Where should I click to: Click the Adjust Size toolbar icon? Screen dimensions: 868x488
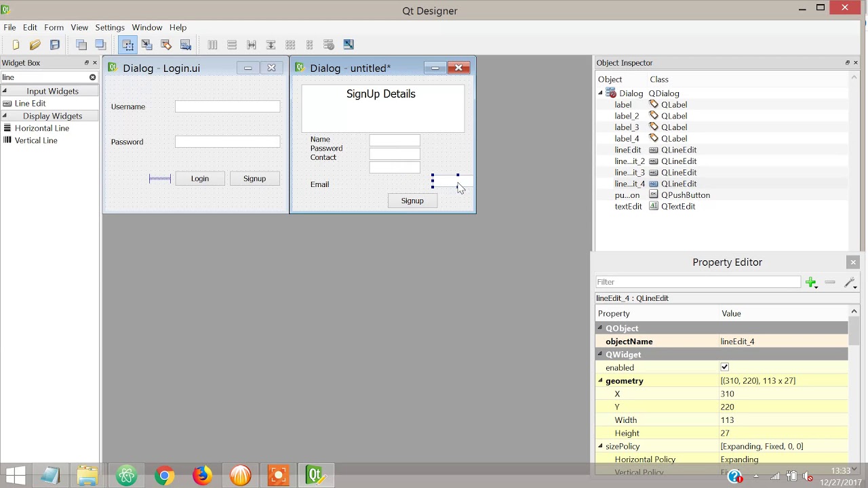tap(349, 45)
